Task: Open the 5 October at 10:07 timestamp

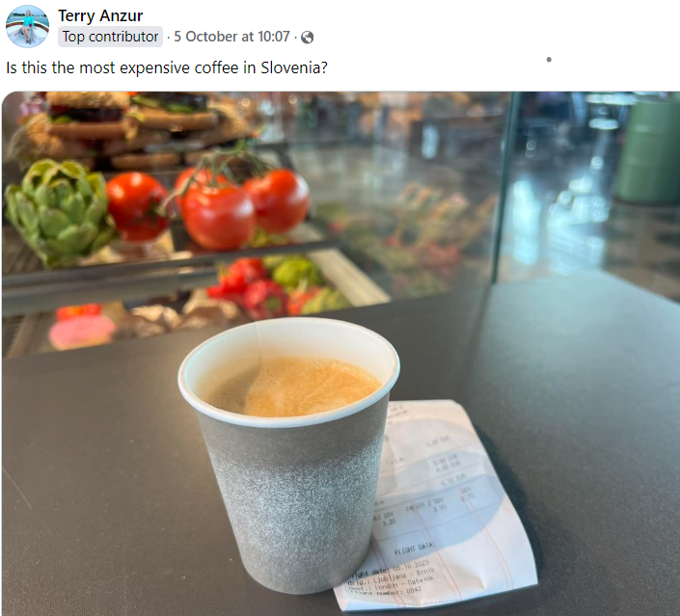Action: click(231, 37)
